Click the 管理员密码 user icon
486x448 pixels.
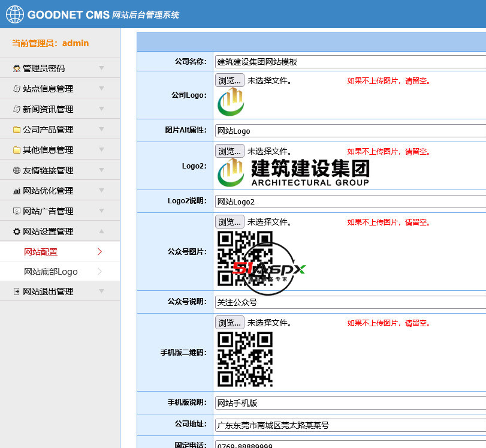click(x=17, y=68)
